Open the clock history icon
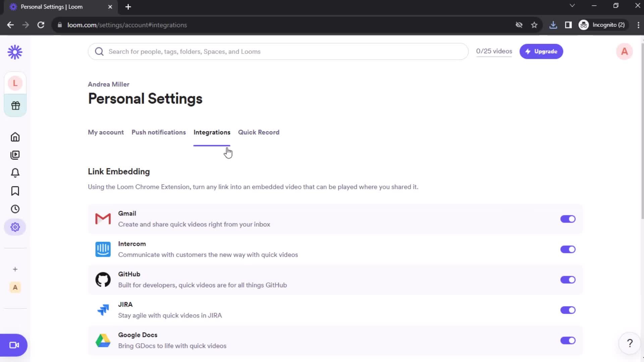This screenshot has height=362, width=644. point(15,209)
